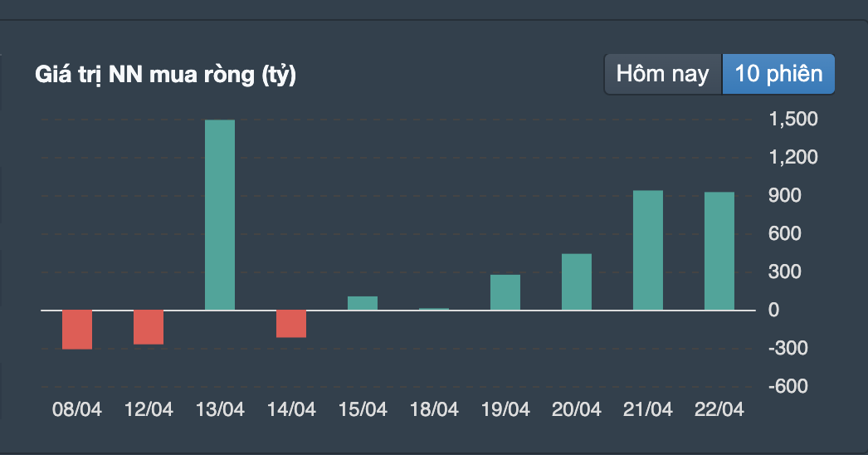Click the small green bar for 15/04
868x455 pixels.
pos(363,303)
